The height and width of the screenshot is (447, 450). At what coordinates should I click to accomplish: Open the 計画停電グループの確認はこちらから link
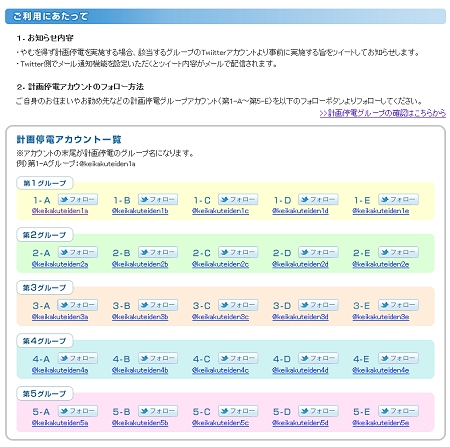(x=383, y=113)
